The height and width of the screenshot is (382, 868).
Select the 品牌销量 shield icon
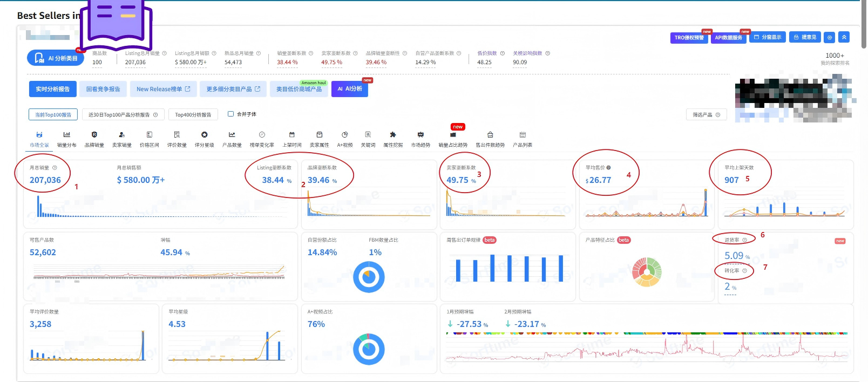pyautogui.click(x=94, y=135)
